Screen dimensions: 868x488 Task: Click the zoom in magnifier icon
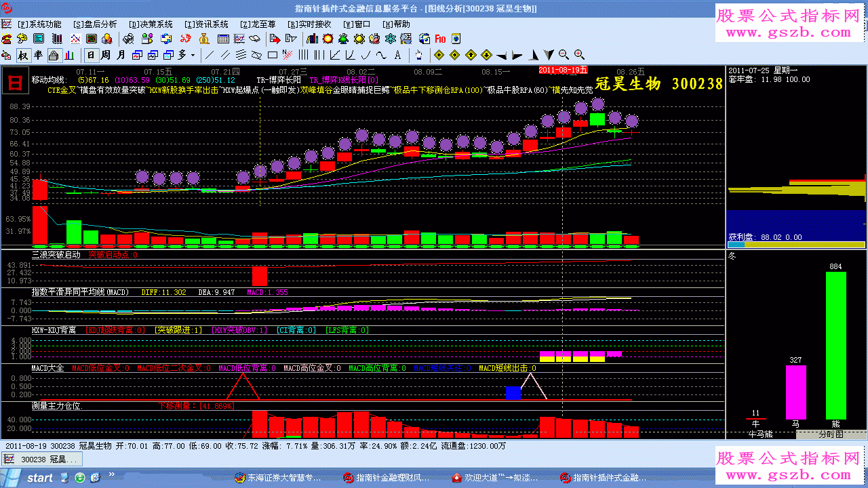pos(580,55)
